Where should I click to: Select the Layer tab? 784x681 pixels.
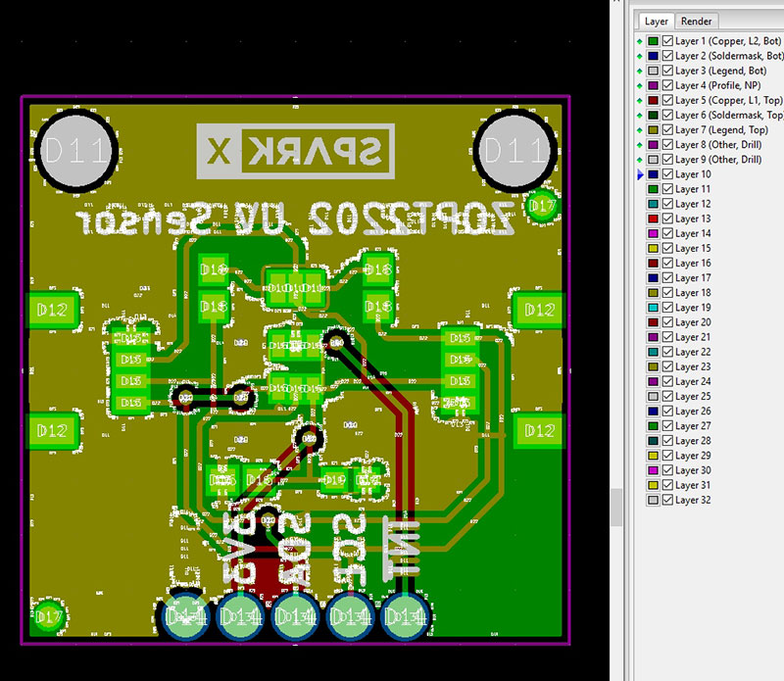(x=656, y=21)
